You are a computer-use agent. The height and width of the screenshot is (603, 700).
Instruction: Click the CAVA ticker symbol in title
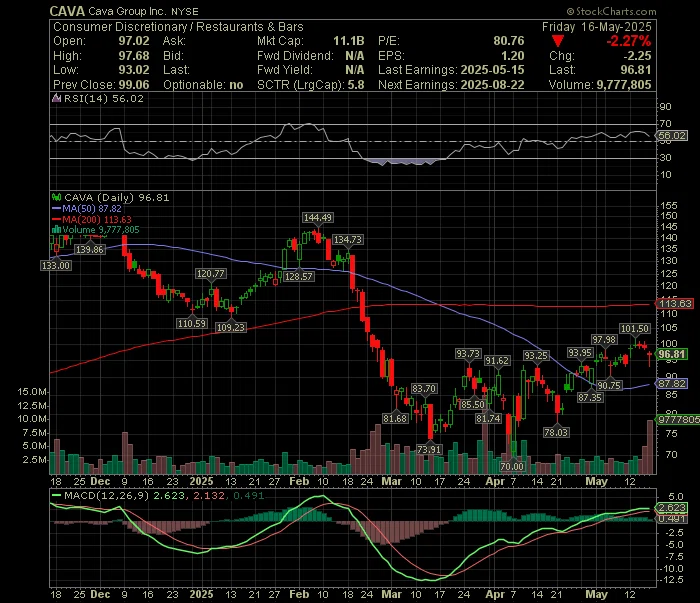point(67,11)
